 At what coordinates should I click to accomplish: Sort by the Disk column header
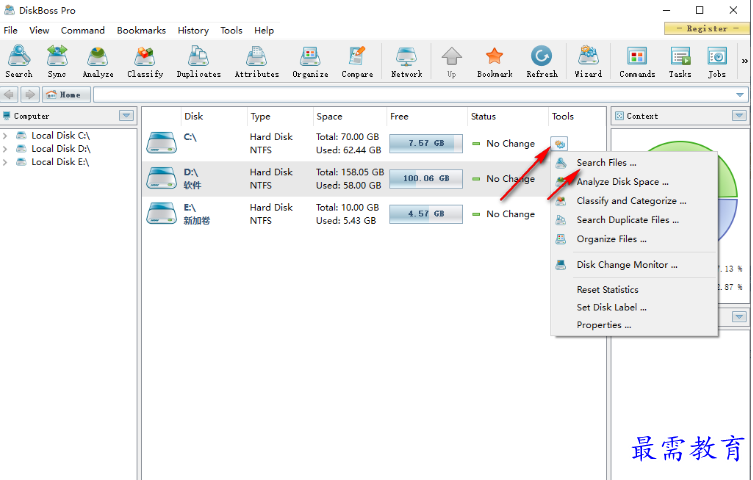tap(194, 116)
